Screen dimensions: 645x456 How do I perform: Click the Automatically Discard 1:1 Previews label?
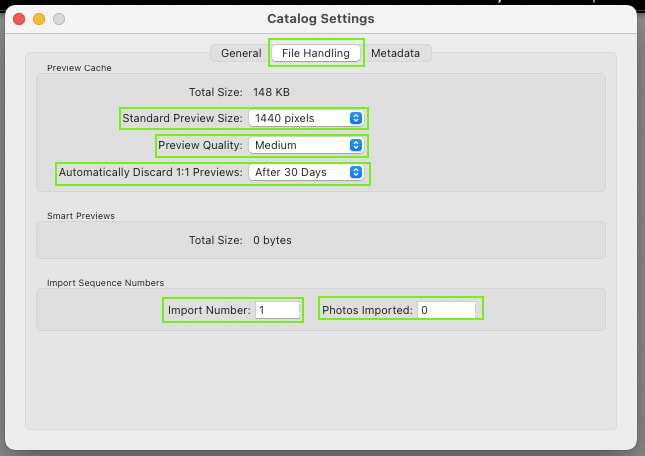point(151,172)
